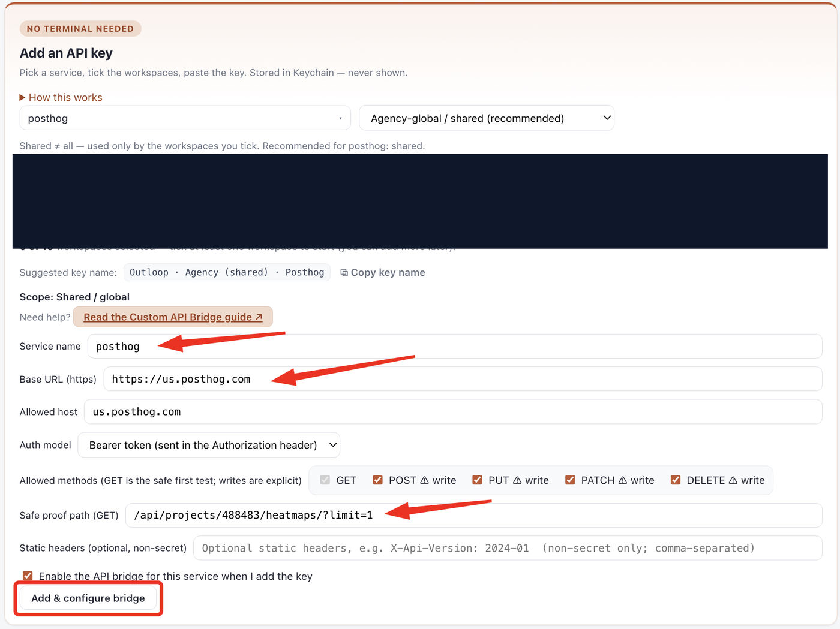Image resolution: width=840 pixels, height=629 pixels.
Task: Click the Add an API key heading
Action: (66, 53)
